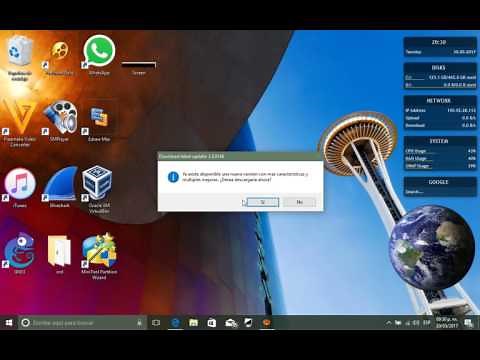Open the orange app icon on taskbar
The image size is (480, 360).
point(267,323)
